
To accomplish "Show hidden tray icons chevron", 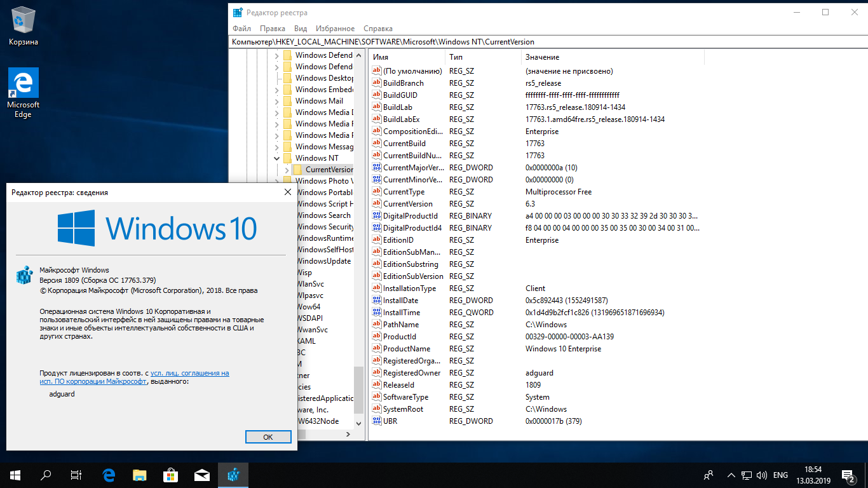I will click(x=731, y=475).
